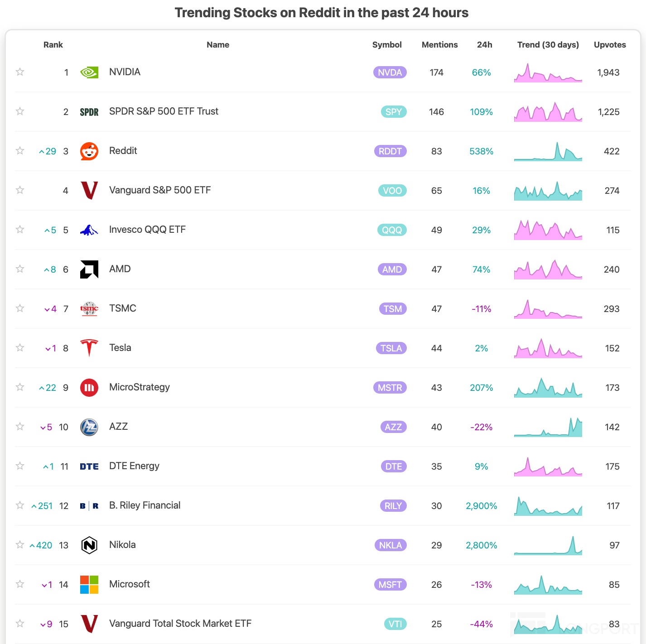Click the Microsoft four-square logo
Screen dimensions: 646x644
point(89,585)
